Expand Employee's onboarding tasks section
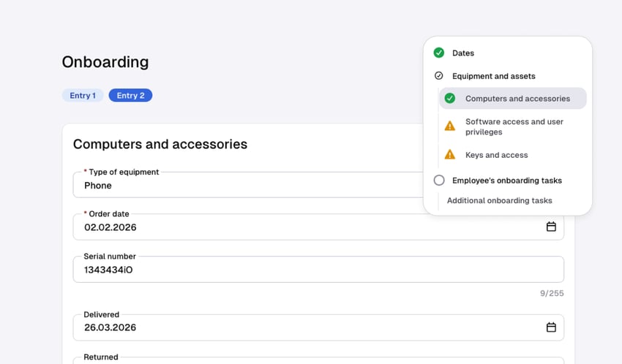Screen dimensions: 622x364 pyautogui.click(x=506, y=180)
